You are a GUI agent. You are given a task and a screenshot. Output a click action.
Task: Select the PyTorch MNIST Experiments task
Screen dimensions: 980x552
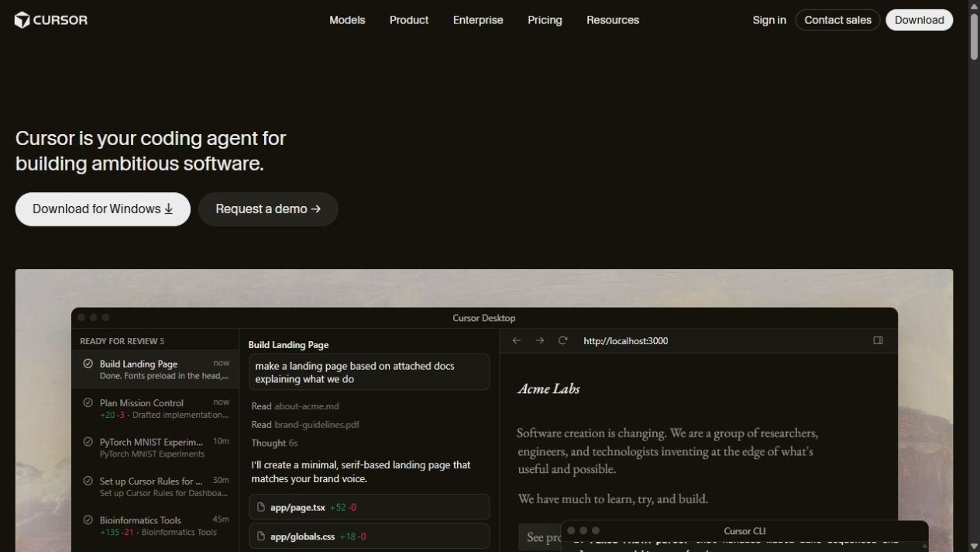click(x=155, y=447)
